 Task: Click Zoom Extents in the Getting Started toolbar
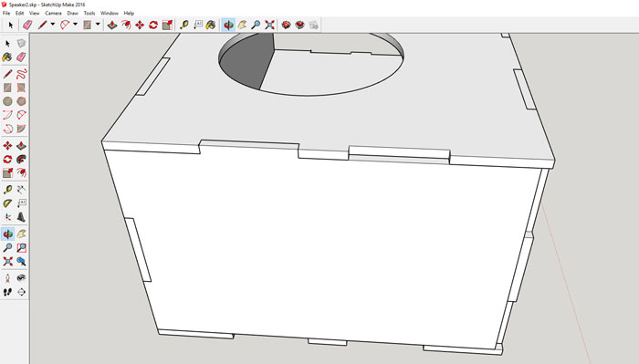pos(269,25)
